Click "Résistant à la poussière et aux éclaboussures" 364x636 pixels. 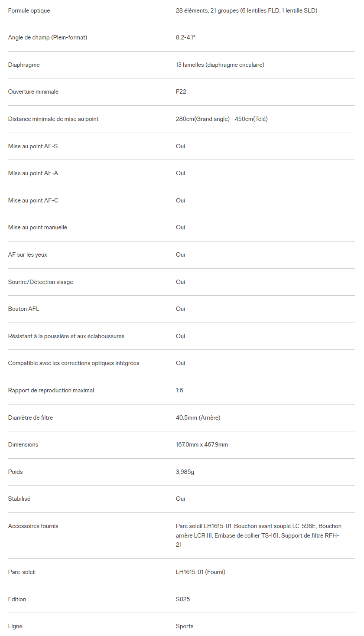pyautogui.click(x=66, y=336)
